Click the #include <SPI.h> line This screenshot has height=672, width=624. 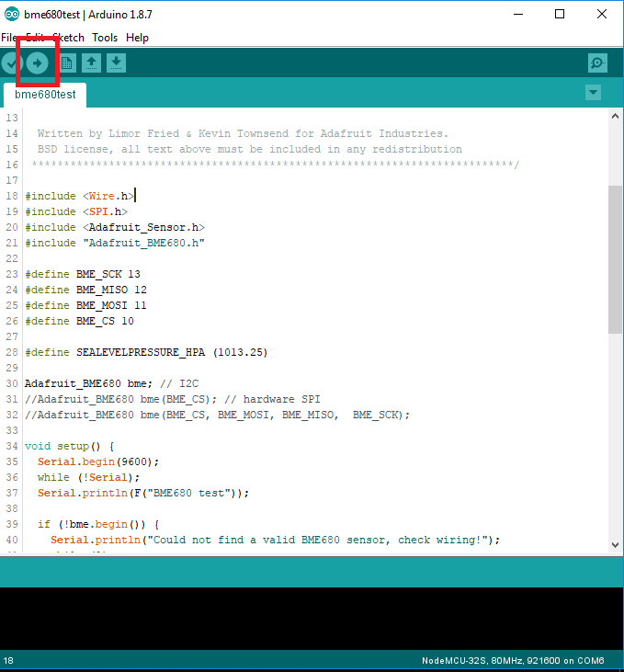tap(76, 211)
